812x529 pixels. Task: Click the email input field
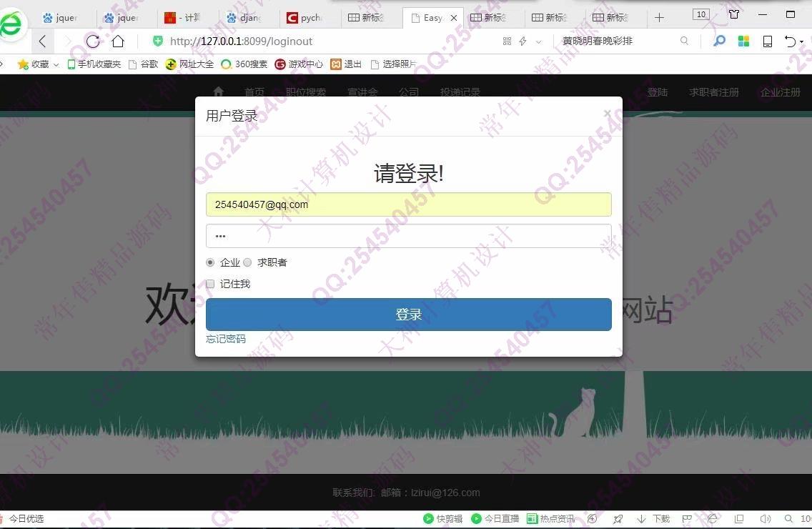[x=408, y=204]
